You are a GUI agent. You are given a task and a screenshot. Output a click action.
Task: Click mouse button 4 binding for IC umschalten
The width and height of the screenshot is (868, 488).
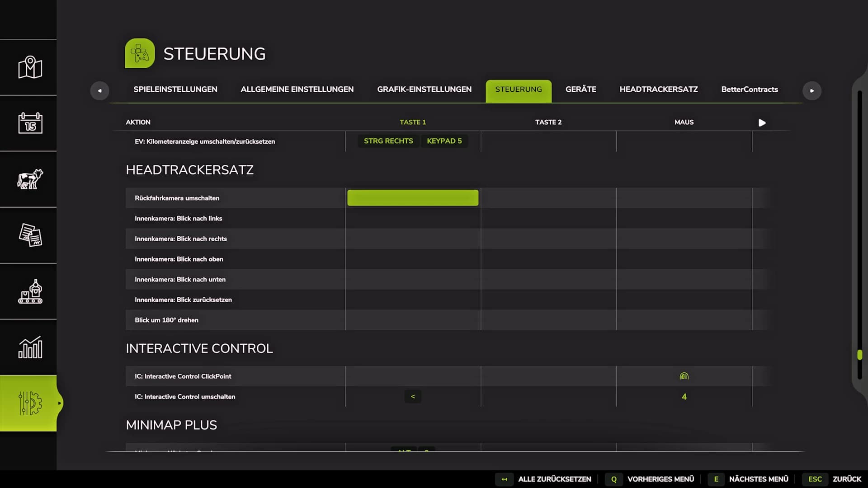684,397
